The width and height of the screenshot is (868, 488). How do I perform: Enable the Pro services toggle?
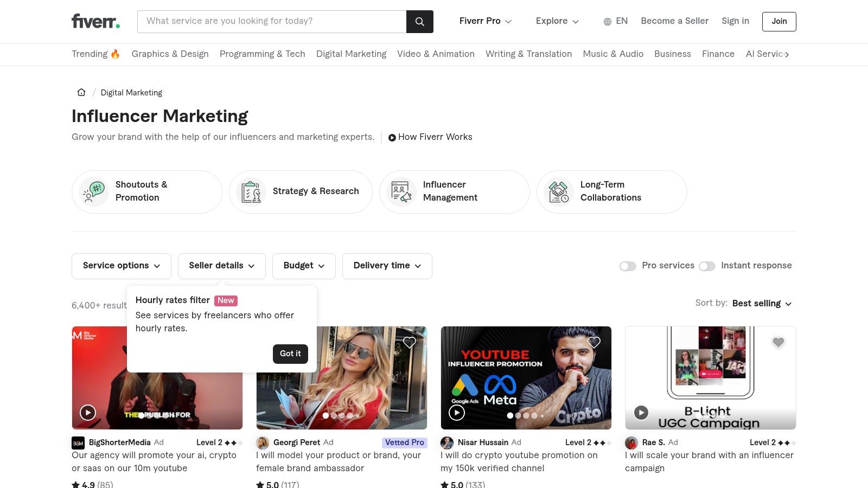[628, 266]
